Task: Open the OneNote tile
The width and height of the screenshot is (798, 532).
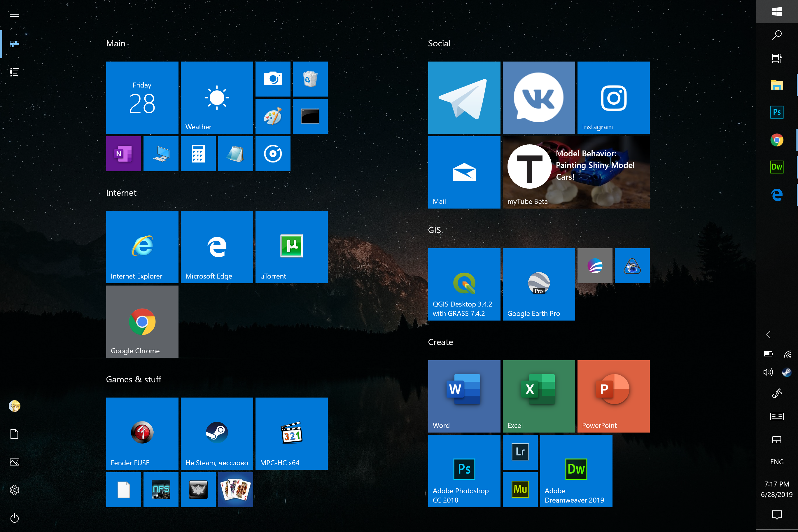Action: coord(123,154)
